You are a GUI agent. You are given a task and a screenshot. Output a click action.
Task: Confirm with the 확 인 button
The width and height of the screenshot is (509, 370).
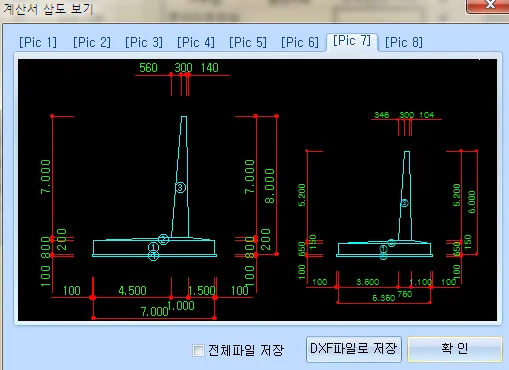tap(455, 349)
